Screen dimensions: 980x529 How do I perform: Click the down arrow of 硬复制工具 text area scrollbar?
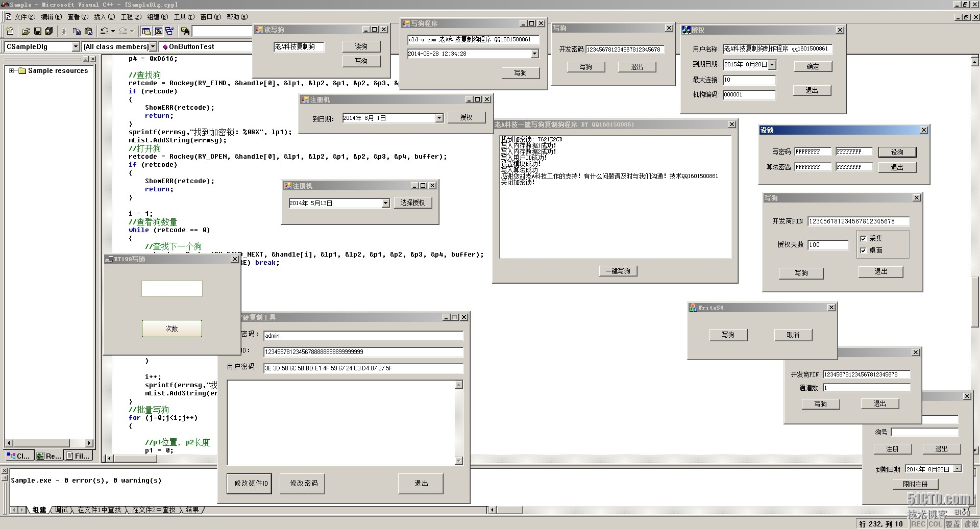pos(459,461)
